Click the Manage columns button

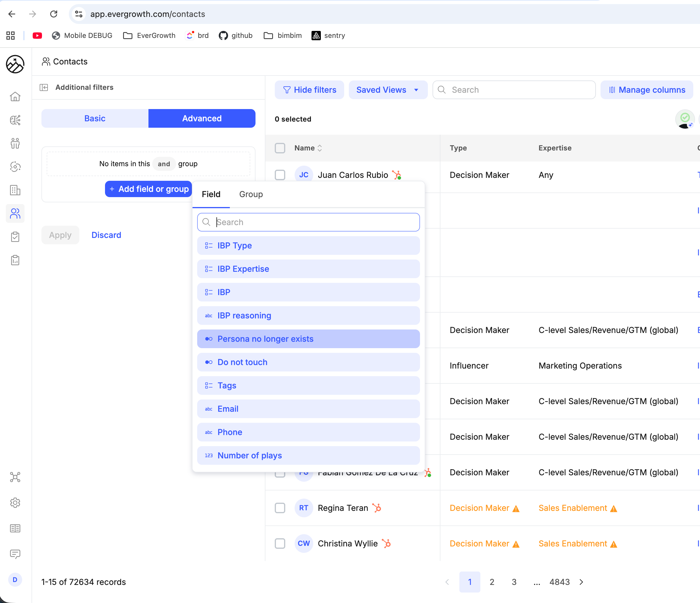(x=647, y=90)
